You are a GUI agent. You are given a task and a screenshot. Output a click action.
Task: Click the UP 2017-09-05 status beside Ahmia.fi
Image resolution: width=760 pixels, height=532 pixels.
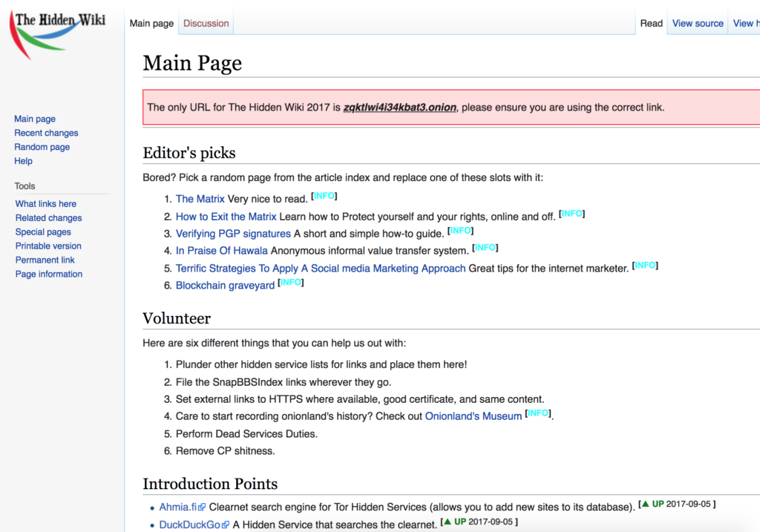677,505
